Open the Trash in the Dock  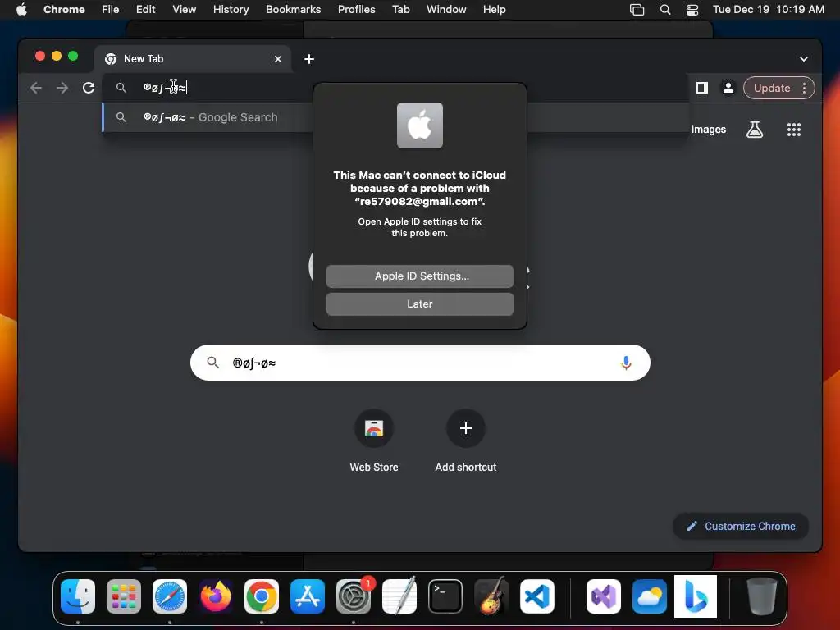pos(761,596)
